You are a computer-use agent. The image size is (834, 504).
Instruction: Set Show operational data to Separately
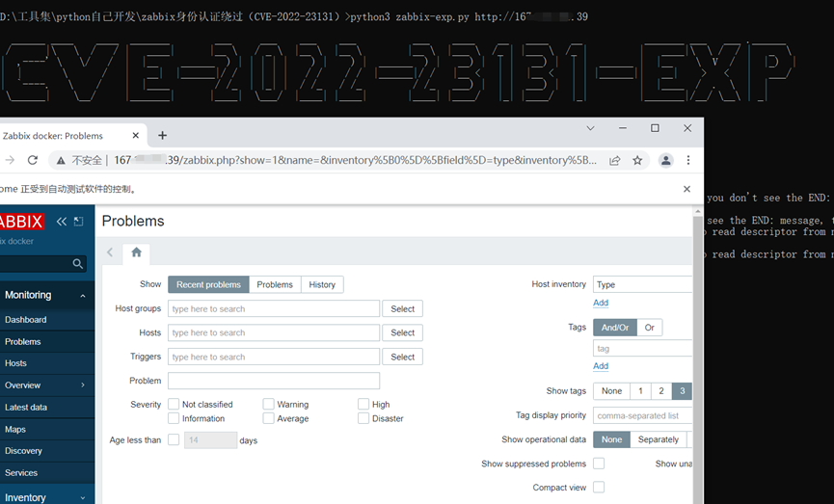tap(659, 439)
